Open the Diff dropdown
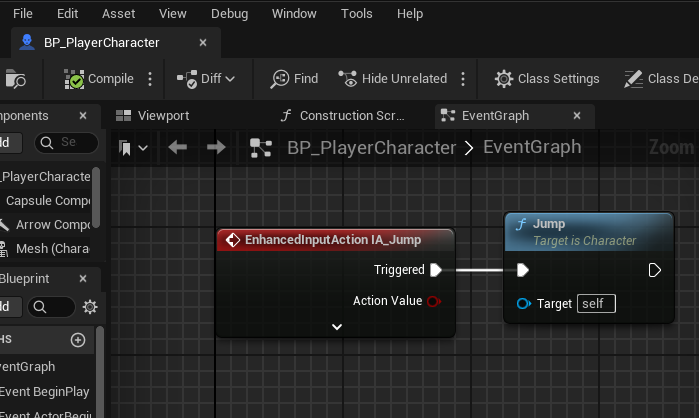Viewport: 699px width, 418px height. 206,79
